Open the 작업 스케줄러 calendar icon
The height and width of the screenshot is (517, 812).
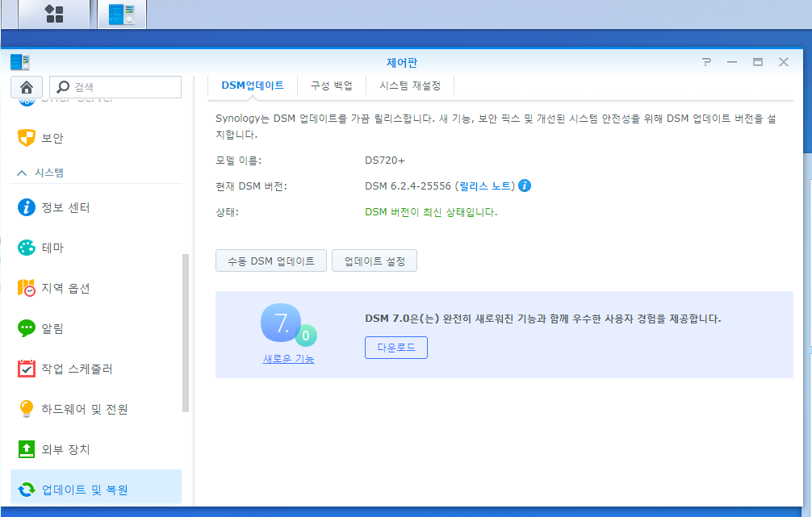point(27,369)
